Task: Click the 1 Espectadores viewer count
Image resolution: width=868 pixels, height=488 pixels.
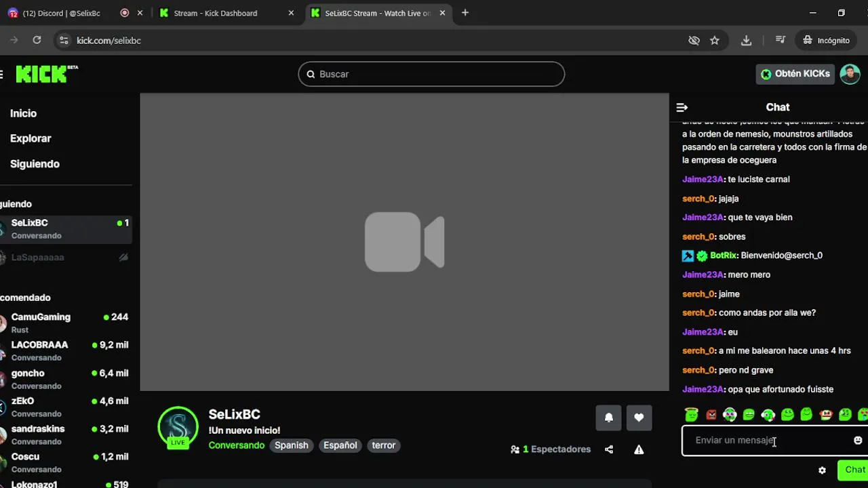Action: pyautogui.click(x=551, y=449)
